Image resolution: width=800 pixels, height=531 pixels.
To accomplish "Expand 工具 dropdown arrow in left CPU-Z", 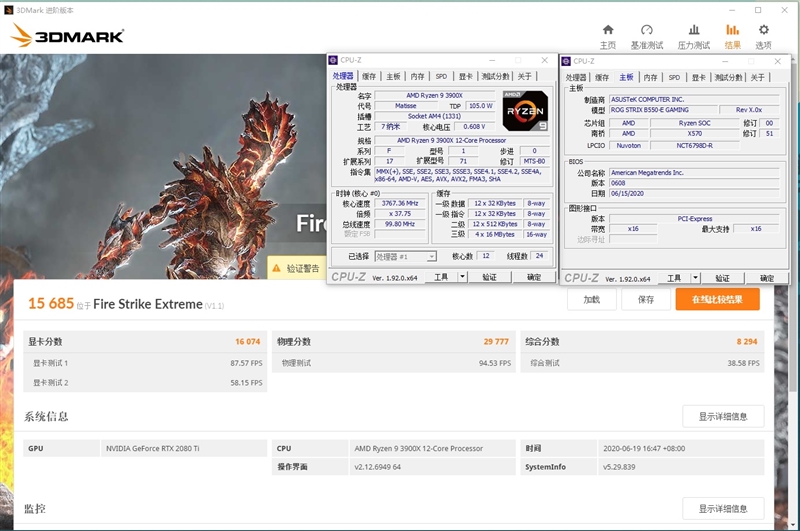I will pos(462,277).
